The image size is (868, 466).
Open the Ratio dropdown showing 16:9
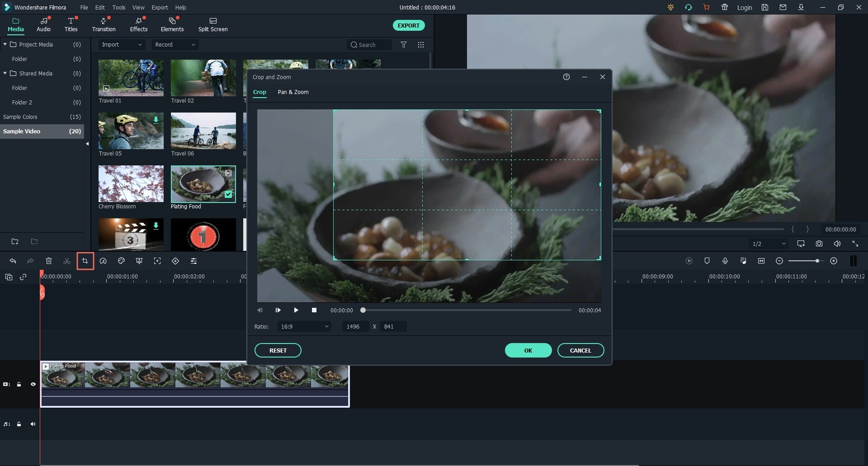[x=304, y=326]
